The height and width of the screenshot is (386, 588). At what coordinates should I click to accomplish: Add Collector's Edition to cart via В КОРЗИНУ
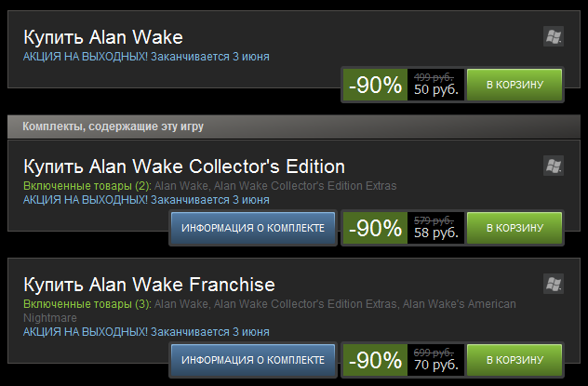(514, 228)
